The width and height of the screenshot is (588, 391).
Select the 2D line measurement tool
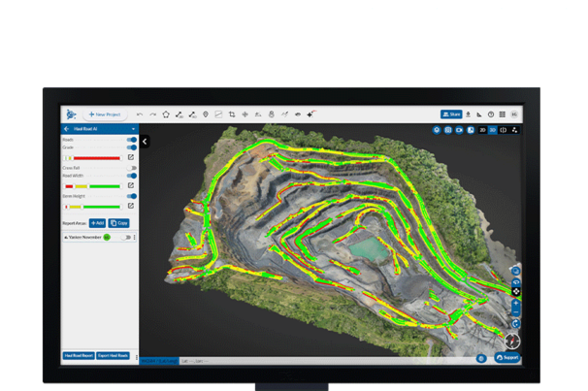(180, 114)
